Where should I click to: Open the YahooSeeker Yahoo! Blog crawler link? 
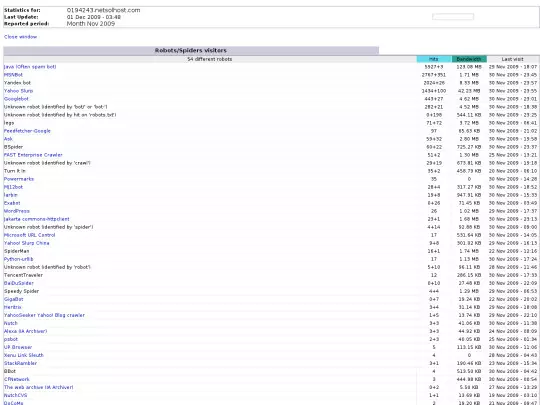pyautogui.click(x=44, y=315)
